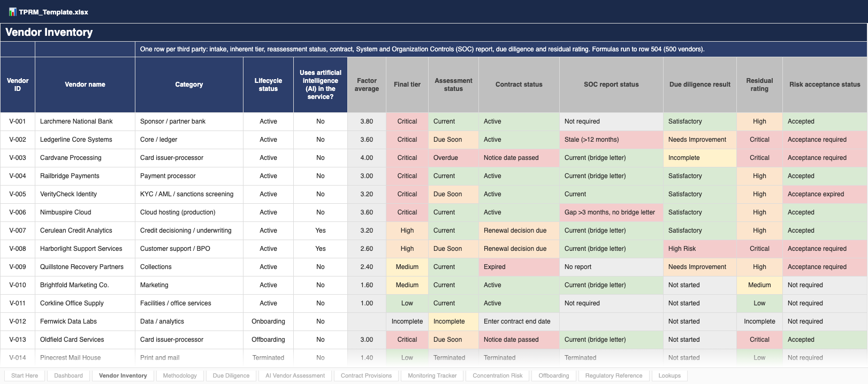Select the Vendor Inventory sheet tab
The image size is (868, 384).
[x=123, y=375]
